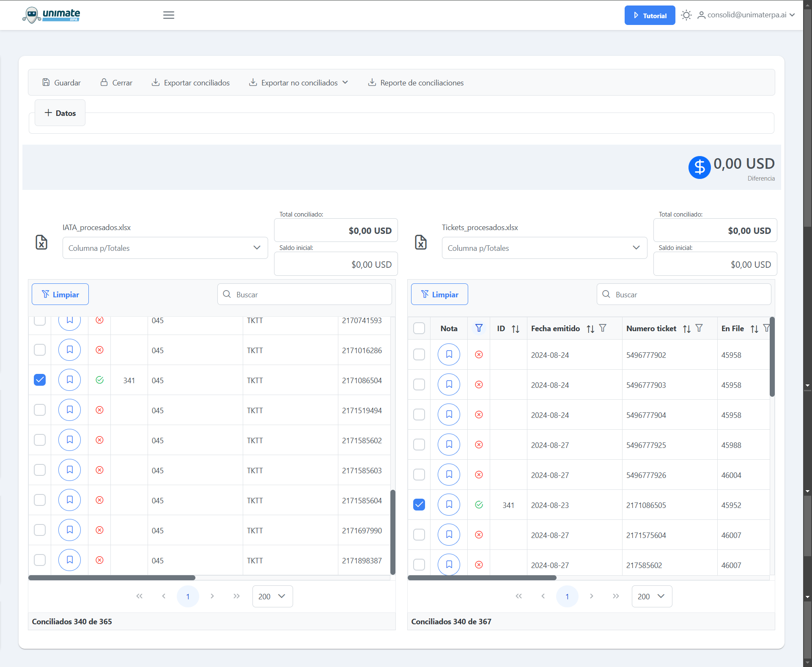
Task: Filter the Numero ticket column
Action: pyautogui.click(x=700, y=328)
